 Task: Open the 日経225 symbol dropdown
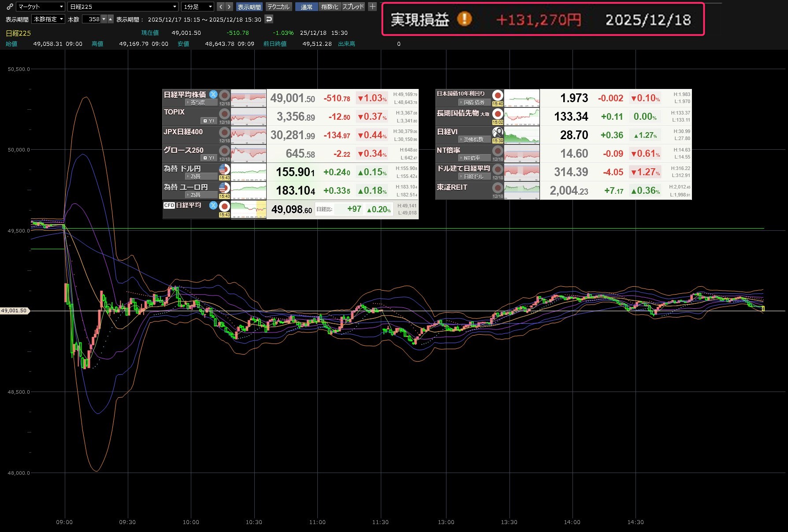pyautogui.click(x=123, y=7)
